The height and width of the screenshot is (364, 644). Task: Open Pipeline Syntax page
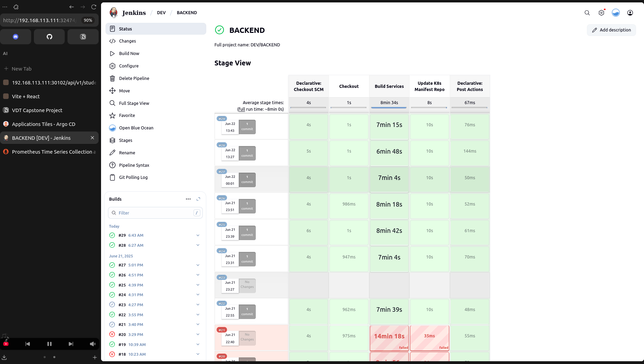pos(156,165)
